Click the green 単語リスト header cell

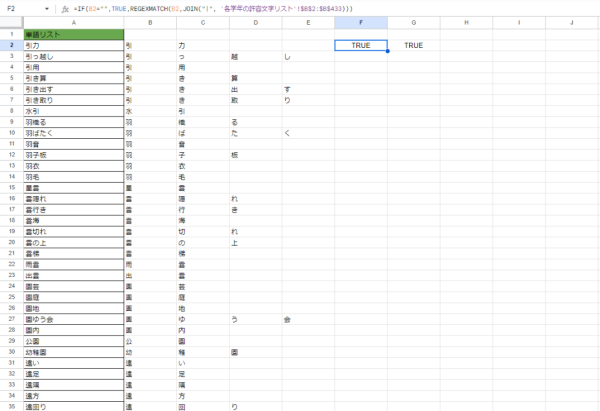coord(73,34)
